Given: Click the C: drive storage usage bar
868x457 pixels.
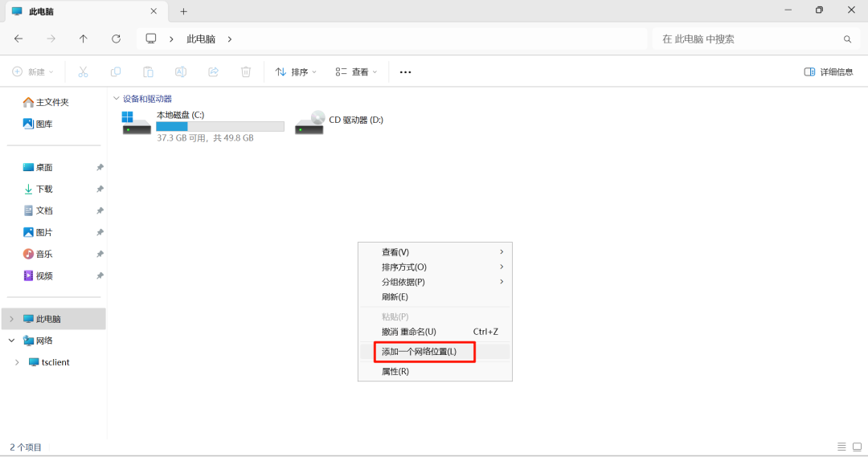Looking at the screenshot, I should click(219, 126).
